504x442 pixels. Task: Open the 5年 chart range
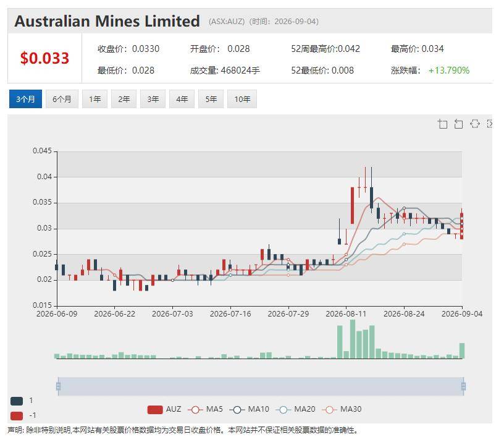[211, 99]
